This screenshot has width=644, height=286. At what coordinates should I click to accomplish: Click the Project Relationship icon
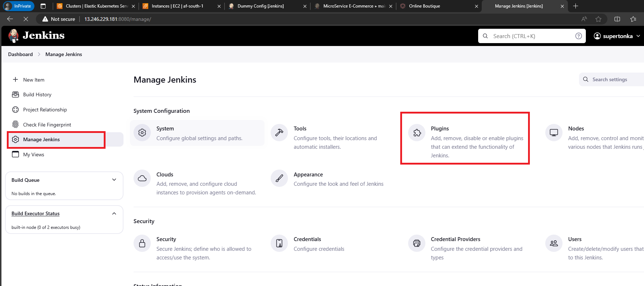pos(15,110)
